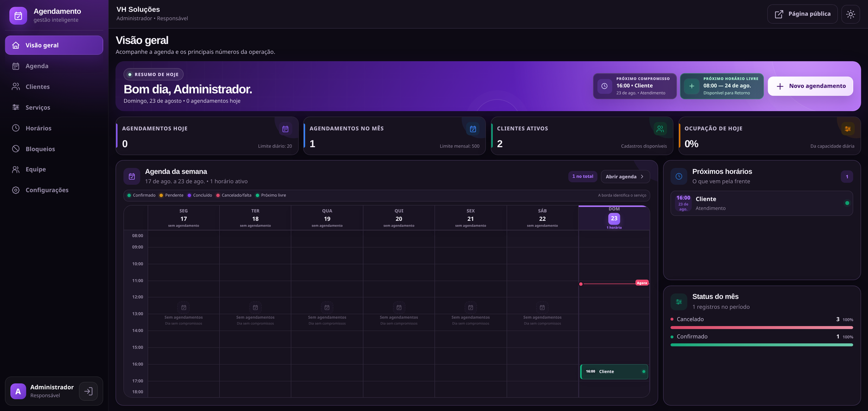Click the Agendamento app logo icon
This screenshot has height=411, width=868.
(x=18, y=16)
